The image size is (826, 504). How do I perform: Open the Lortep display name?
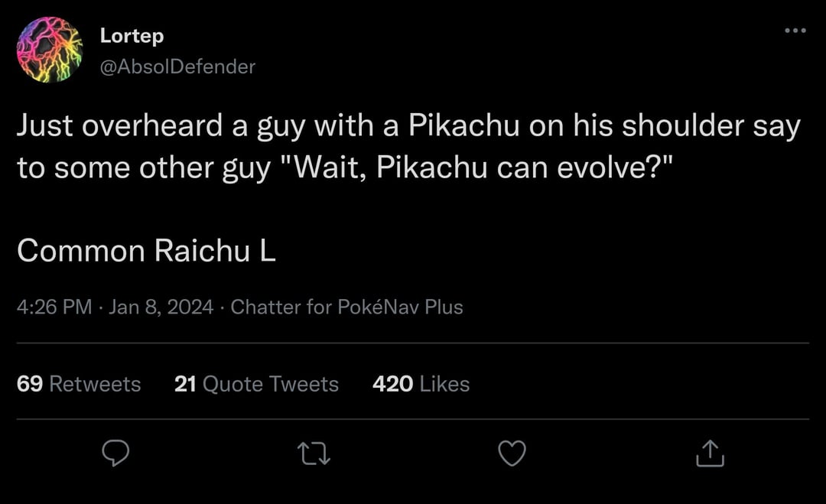click(132, 35)
